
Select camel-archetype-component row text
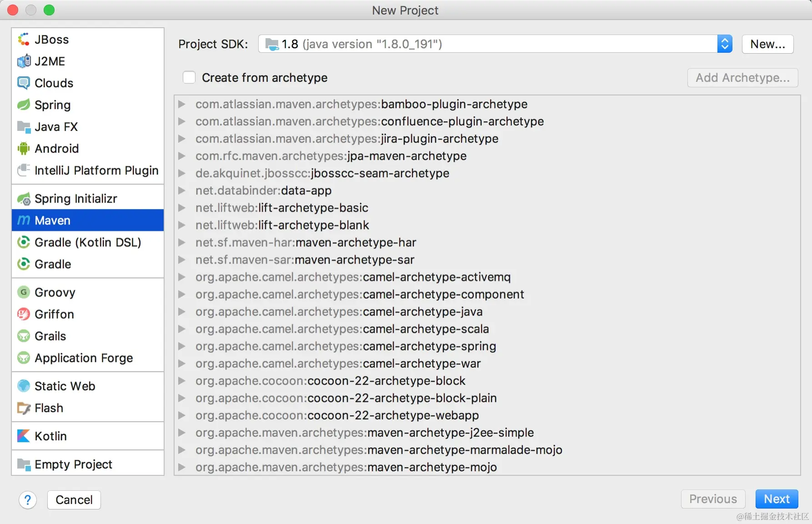point(360,294)
